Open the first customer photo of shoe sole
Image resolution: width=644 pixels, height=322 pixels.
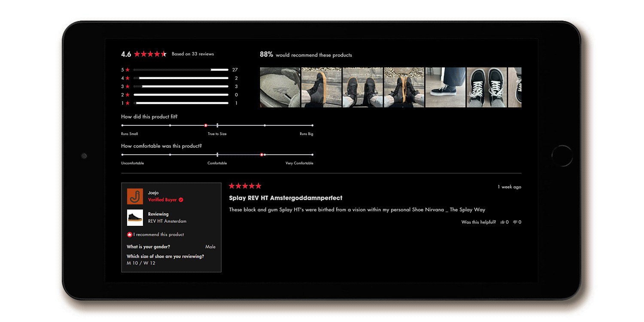click(x=280, y=87)
